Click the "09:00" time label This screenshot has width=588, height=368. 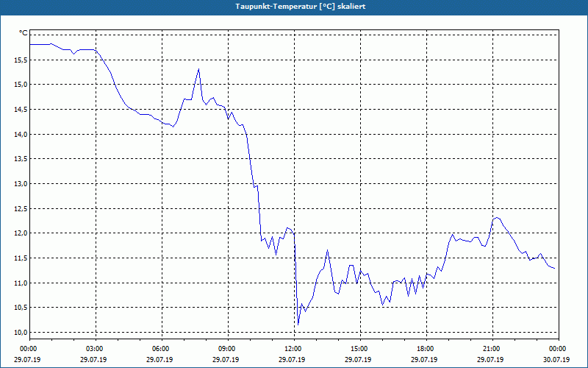tap(228, 349)
